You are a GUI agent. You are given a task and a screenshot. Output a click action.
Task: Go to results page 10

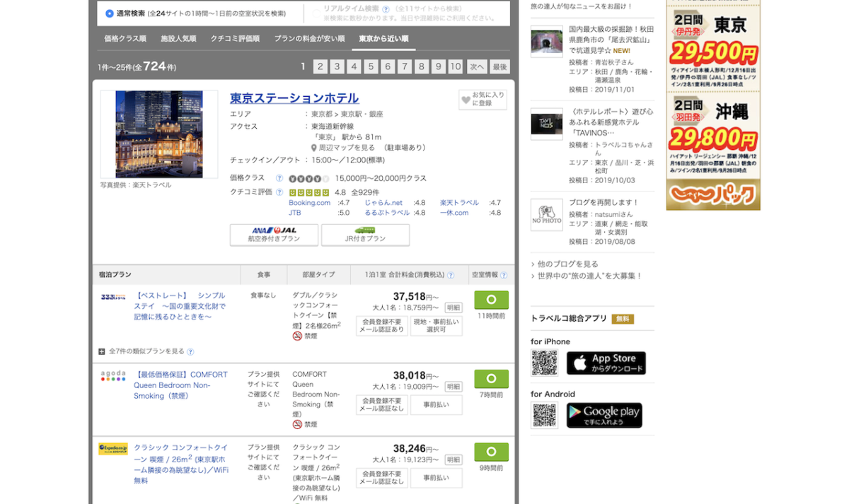(455, 66)
